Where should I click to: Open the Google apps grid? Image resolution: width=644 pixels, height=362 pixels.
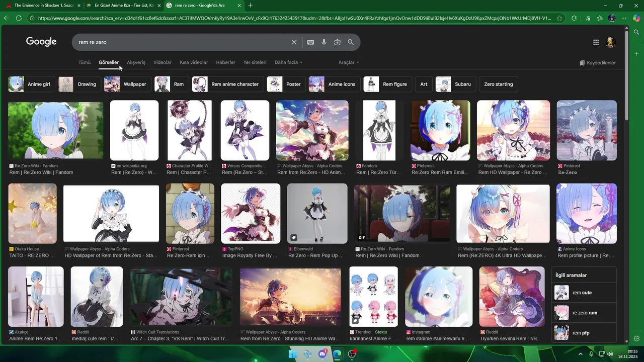[596, 42]
